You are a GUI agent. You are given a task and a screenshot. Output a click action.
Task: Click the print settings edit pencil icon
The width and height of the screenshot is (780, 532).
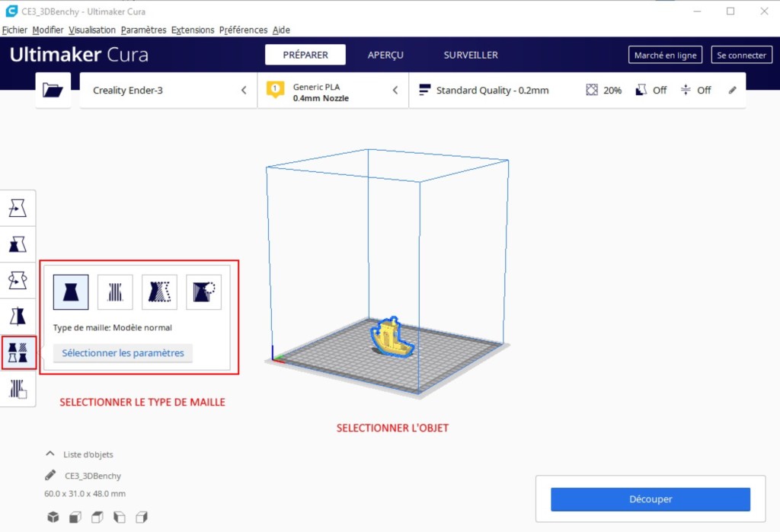732,90
